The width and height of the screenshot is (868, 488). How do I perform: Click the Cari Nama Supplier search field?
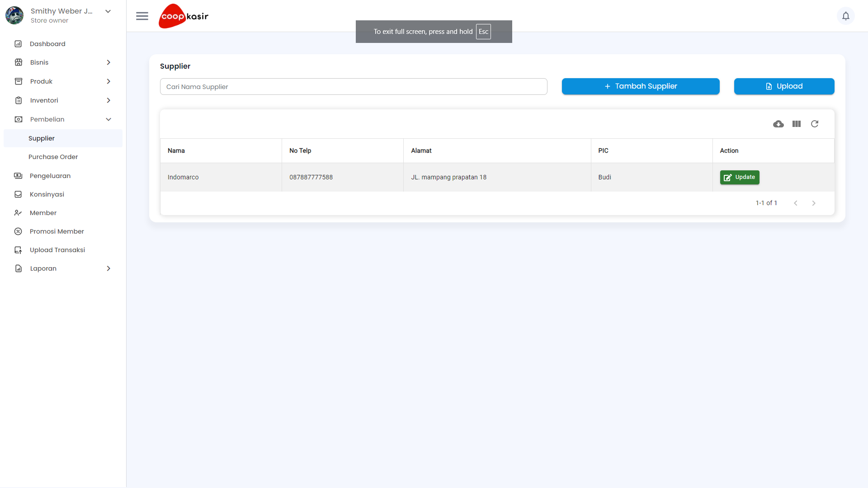(354, 86)
